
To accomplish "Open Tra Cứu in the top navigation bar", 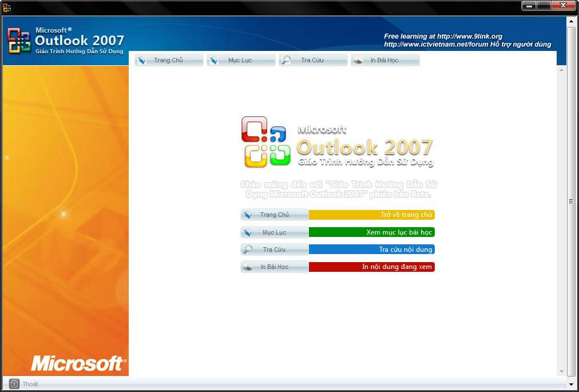I will (x=313, y=60).
